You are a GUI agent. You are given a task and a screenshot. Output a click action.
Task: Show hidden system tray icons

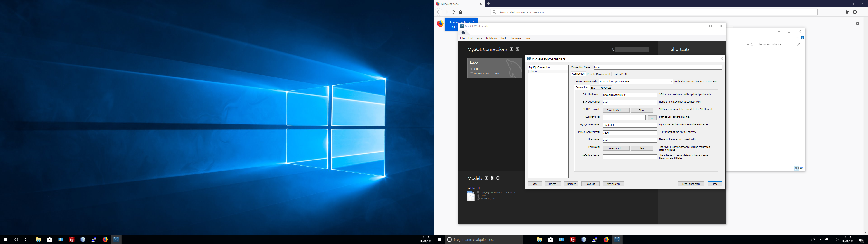click(x=821, y=240)
